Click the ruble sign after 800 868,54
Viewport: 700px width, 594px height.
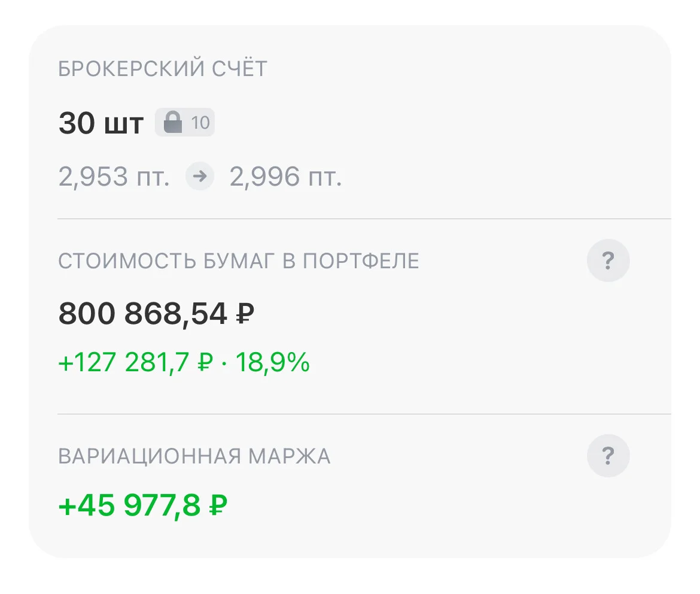pos(245,313)
